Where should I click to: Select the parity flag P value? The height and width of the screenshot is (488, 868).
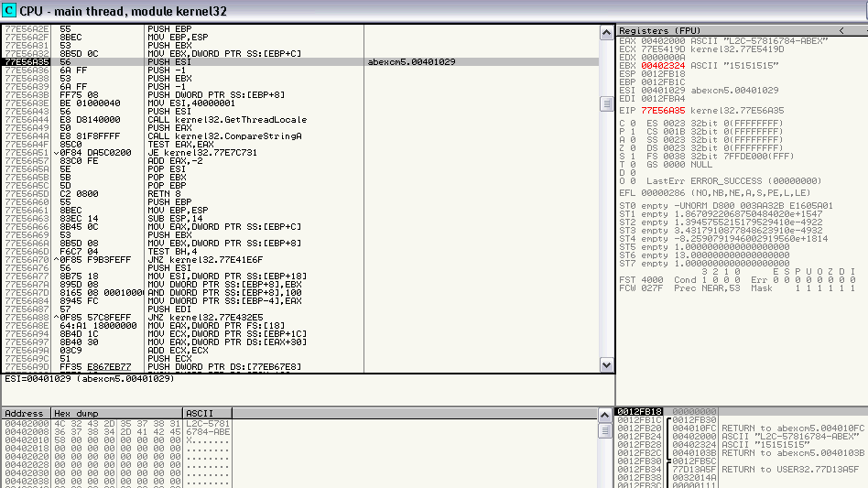(632, 129)
